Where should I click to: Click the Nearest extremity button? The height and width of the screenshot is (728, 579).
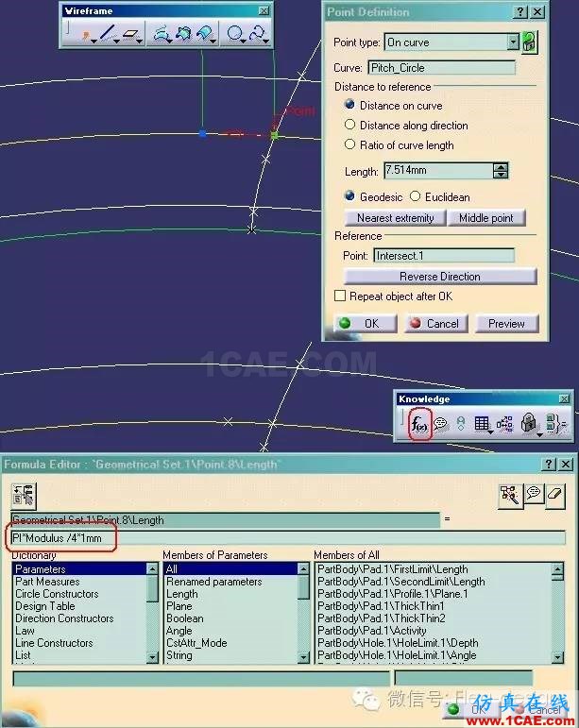pyautogui.click(x=395, y=218)
